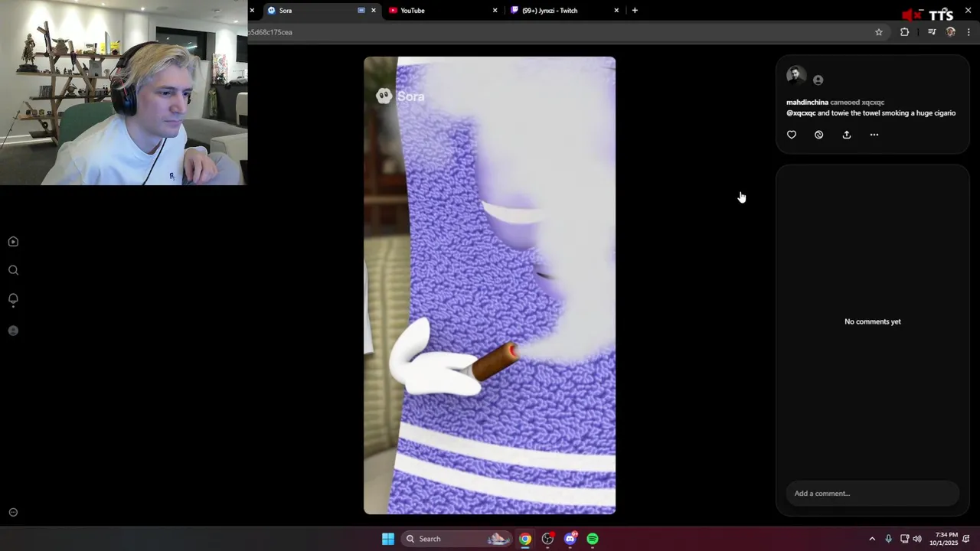Open Chrome media controls icon
The width and height of the screenshot is (980, 551).
pyautogui.click(x=932, y=32)
